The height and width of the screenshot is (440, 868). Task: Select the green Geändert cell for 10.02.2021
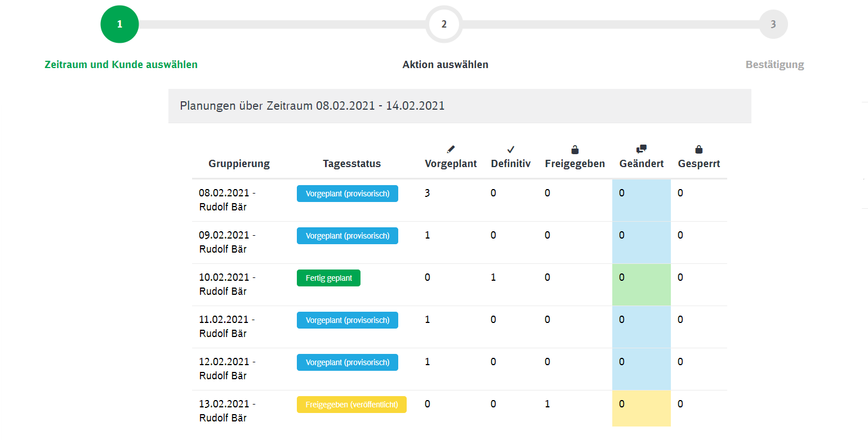click(x=642, y=285)
